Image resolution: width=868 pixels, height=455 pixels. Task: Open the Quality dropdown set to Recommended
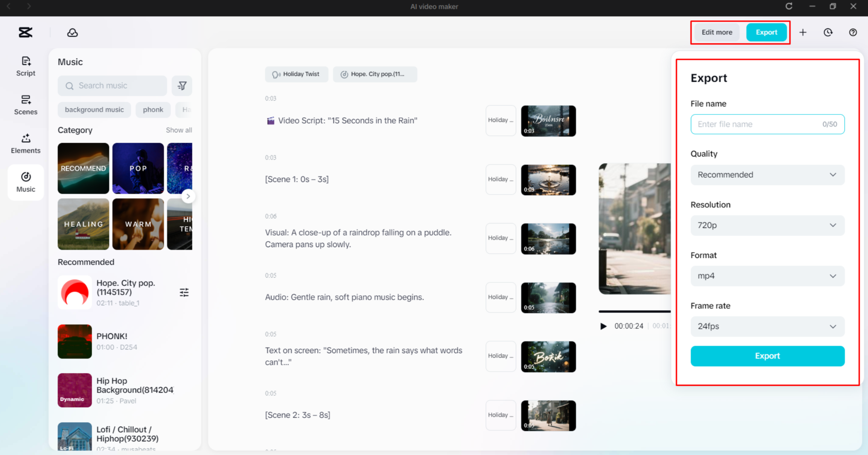(x=767, y=174)
